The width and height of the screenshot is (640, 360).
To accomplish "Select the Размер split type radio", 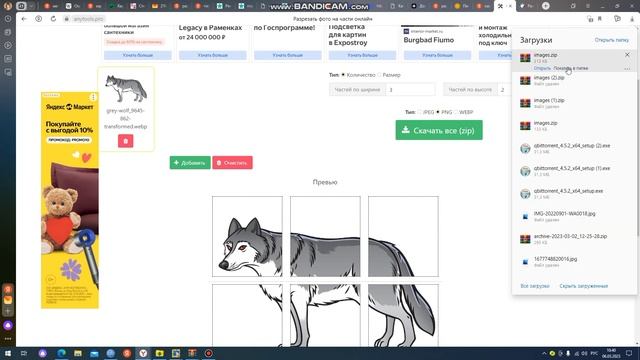I will click(379, 75).
